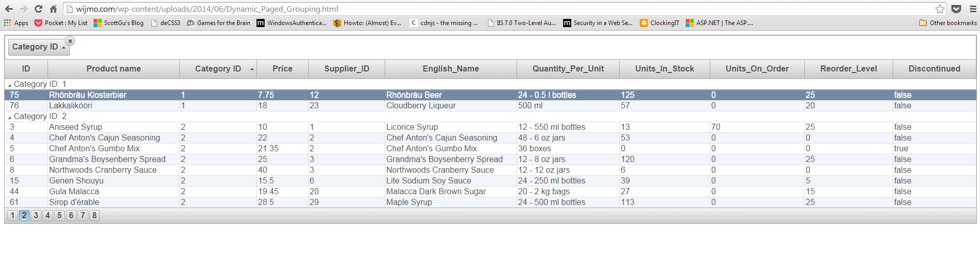Open the Pocket extension icon
The width and height of the screenshot is (980, 276).
point(956,9)
